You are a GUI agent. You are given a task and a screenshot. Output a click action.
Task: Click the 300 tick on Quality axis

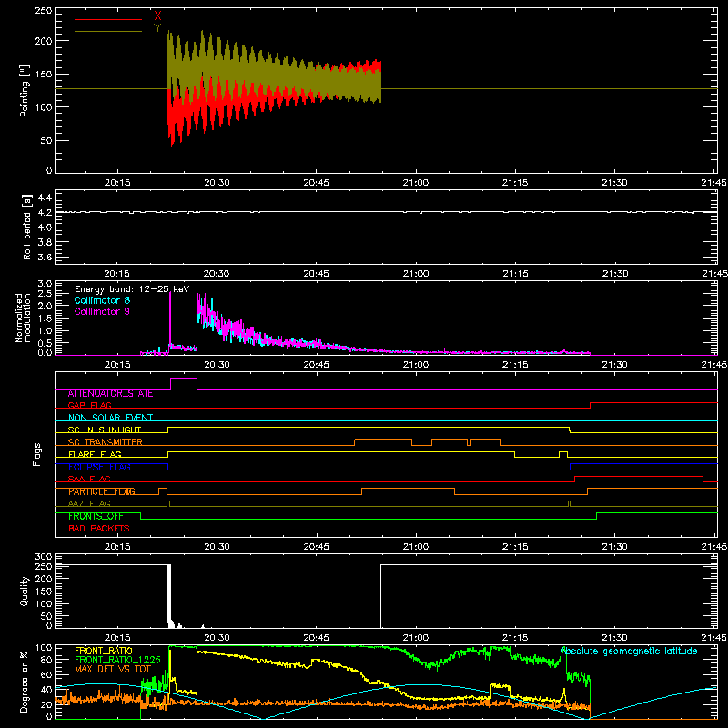(44, 557)
